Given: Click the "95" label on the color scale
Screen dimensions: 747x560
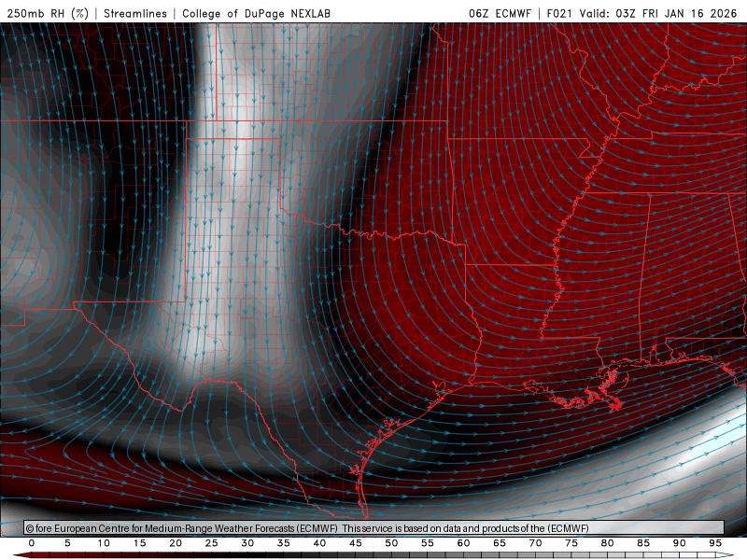Looking at the screenshot, I should pyautogui.click(x=715, y=543).
